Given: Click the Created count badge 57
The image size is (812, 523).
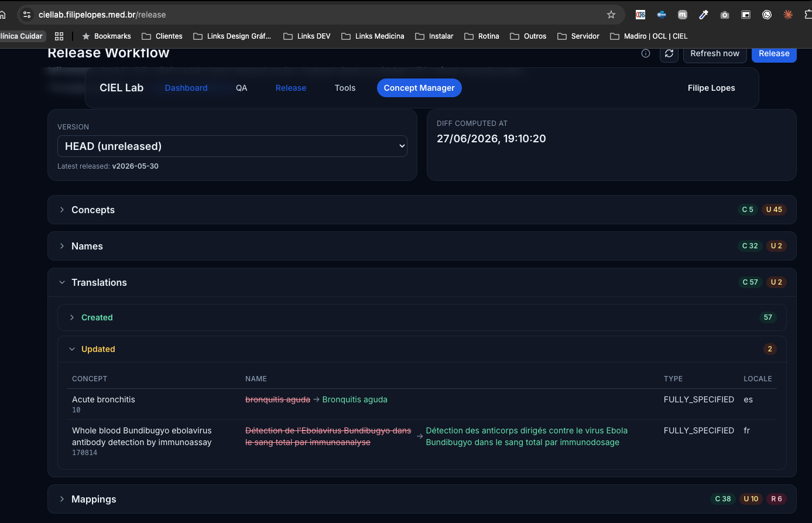Looking at the screenshot, I should click(x=768, y=317).
